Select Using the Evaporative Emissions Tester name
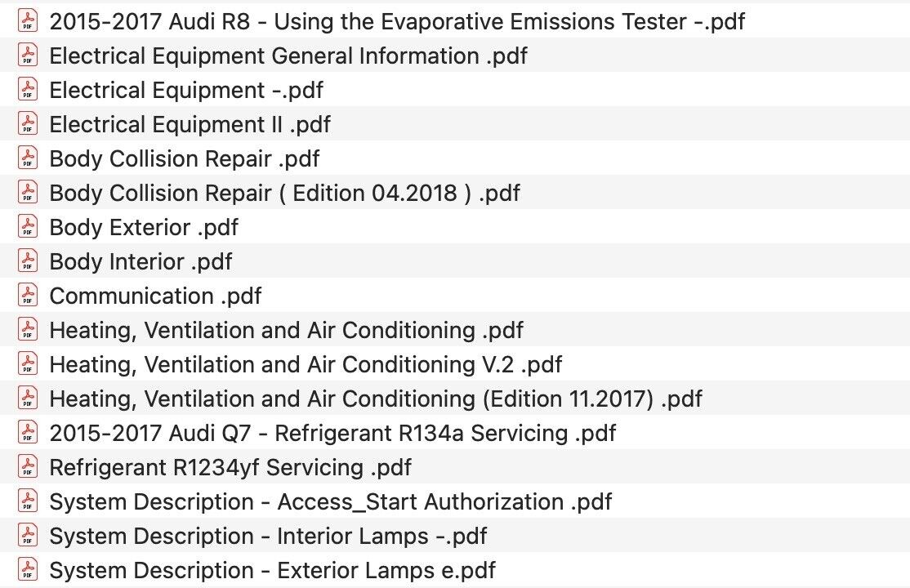This screenshot has height=588, width=910. 397,21
